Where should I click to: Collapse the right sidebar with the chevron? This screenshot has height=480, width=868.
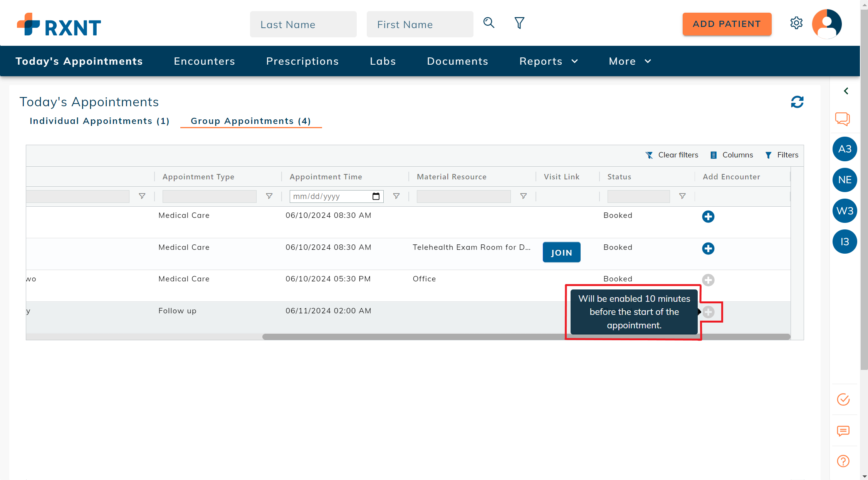[846, 91]
